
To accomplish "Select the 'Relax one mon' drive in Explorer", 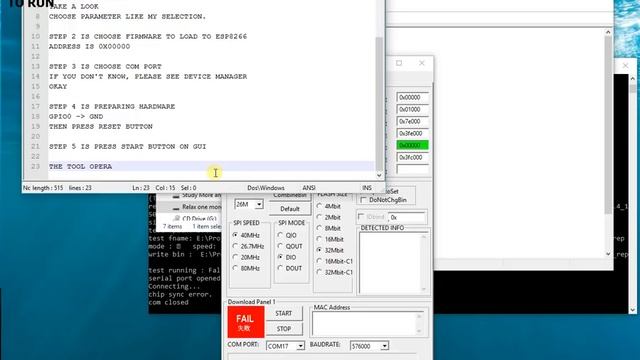I will tap(196, 207).
